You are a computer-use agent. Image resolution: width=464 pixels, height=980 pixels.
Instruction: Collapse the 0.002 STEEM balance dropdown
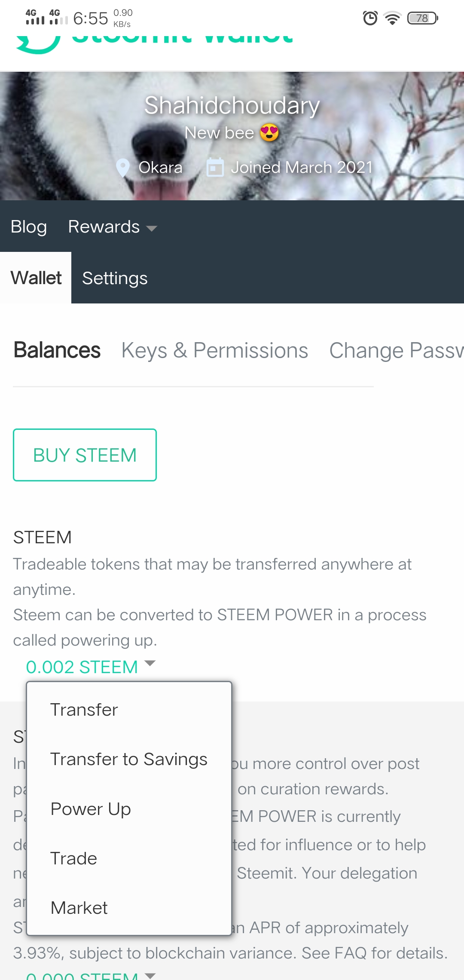coord(90,667)
